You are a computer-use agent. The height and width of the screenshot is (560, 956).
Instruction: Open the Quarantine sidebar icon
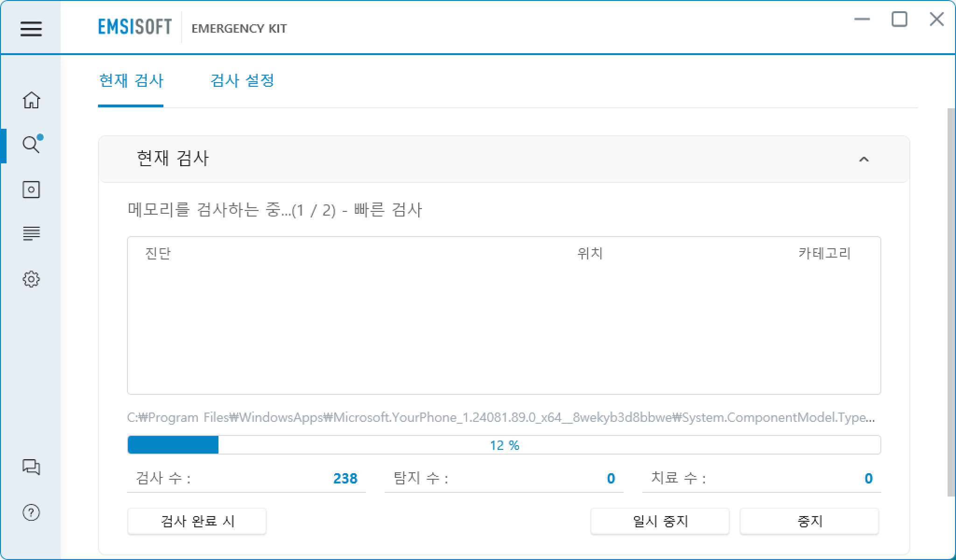coord(31,189)
